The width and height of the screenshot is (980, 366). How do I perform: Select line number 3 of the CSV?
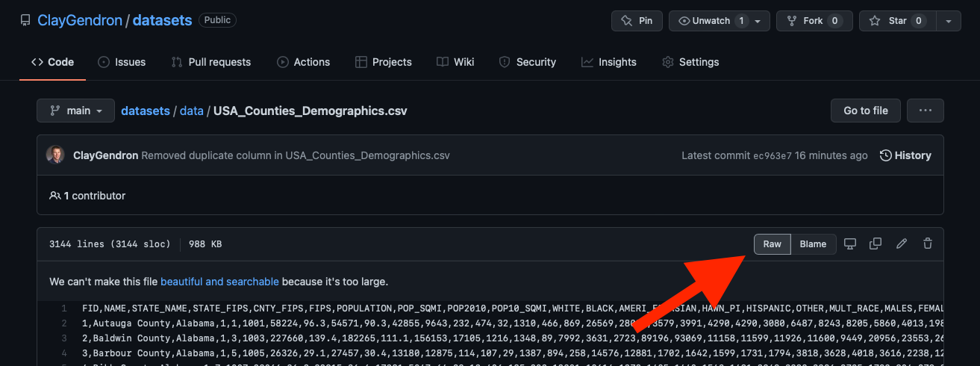[x=64, y=338]
